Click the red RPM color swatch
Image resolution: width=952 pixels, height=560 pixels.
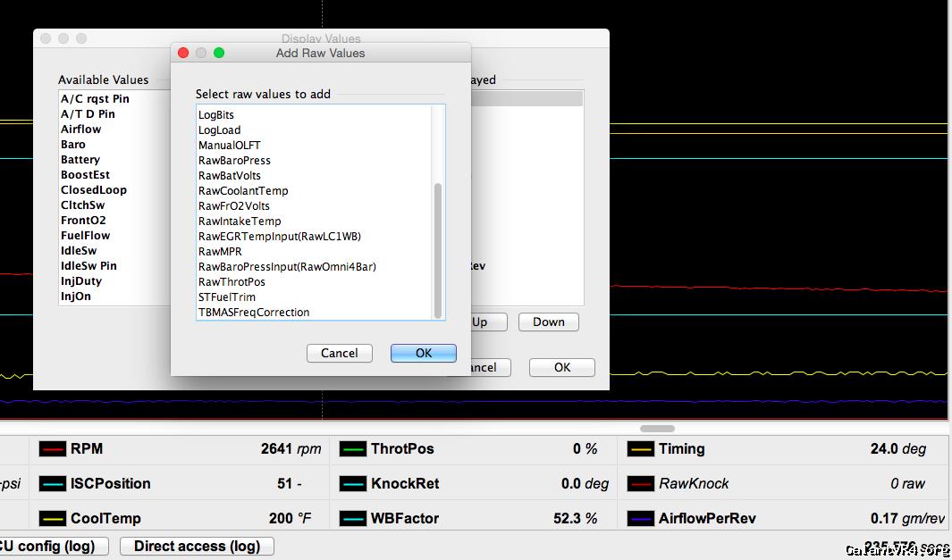point(53,449)
